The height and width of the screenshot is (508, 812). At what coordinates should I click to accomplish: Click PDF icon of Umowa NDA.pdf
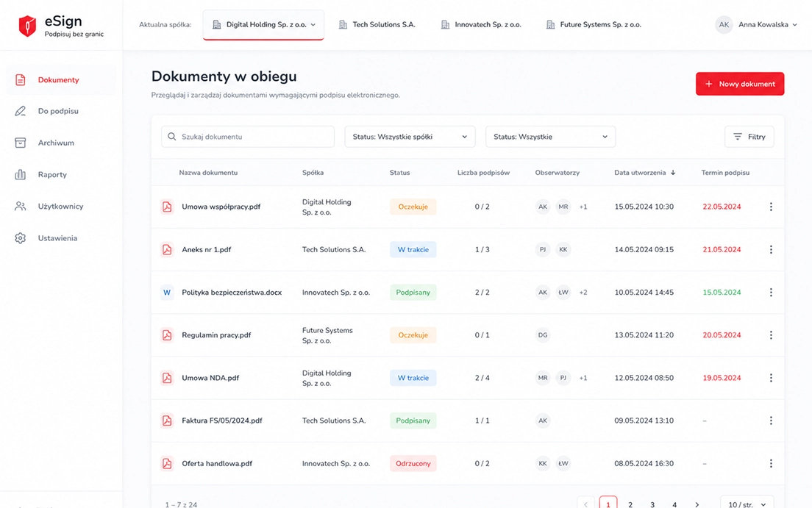(167, 378)
